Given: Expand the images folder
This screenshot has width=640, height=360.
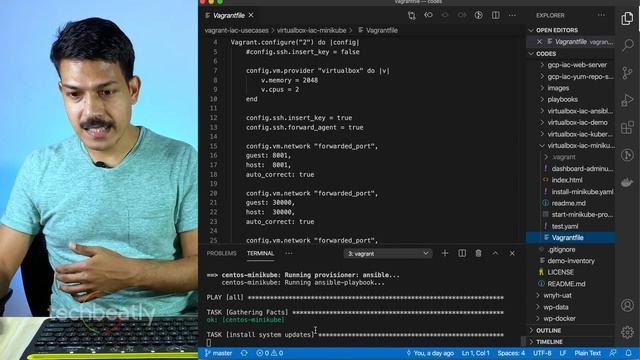Looking at the screenshot, I should pyautogui.click(x=558, y=88).
